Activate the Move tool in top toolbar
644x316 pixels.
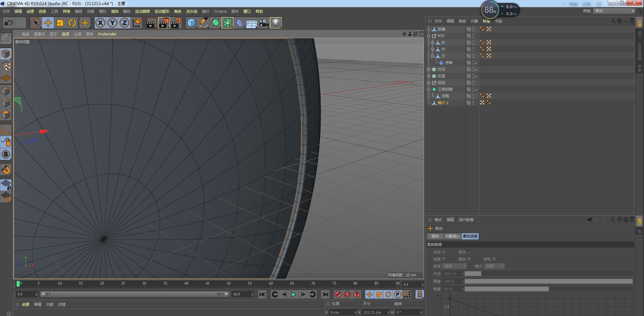coord(48,23)
